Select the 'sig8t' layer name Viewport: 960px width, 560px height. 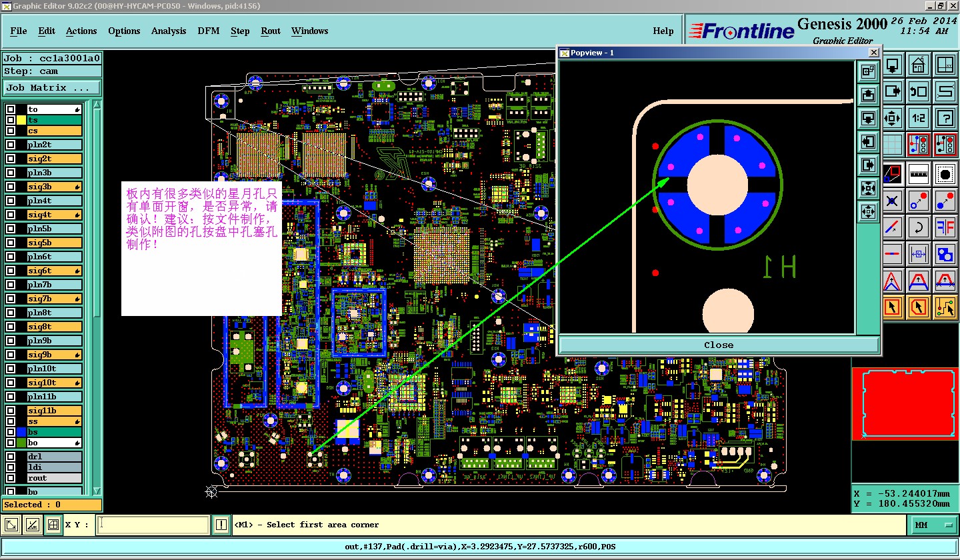click(x=54, y=327)
